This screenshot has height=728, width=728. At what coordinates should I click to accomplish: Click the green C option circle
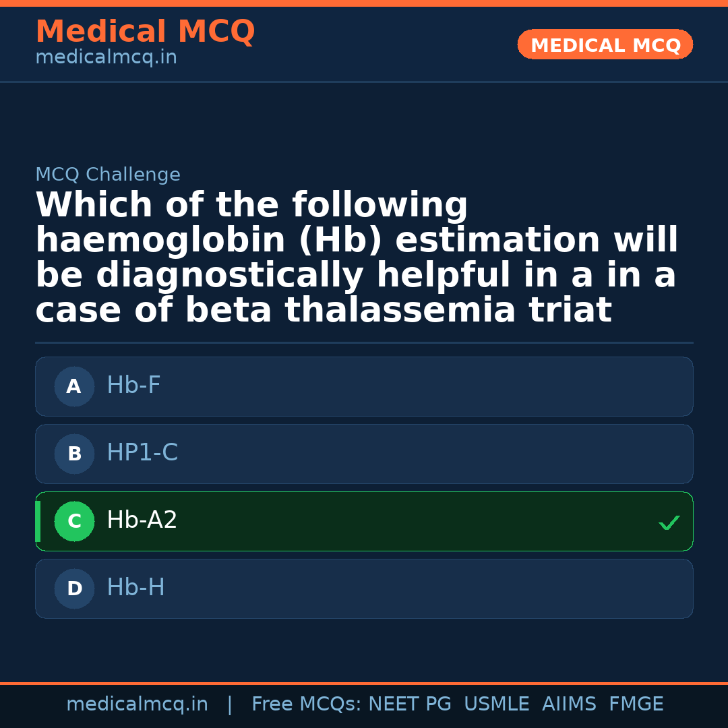74,521
